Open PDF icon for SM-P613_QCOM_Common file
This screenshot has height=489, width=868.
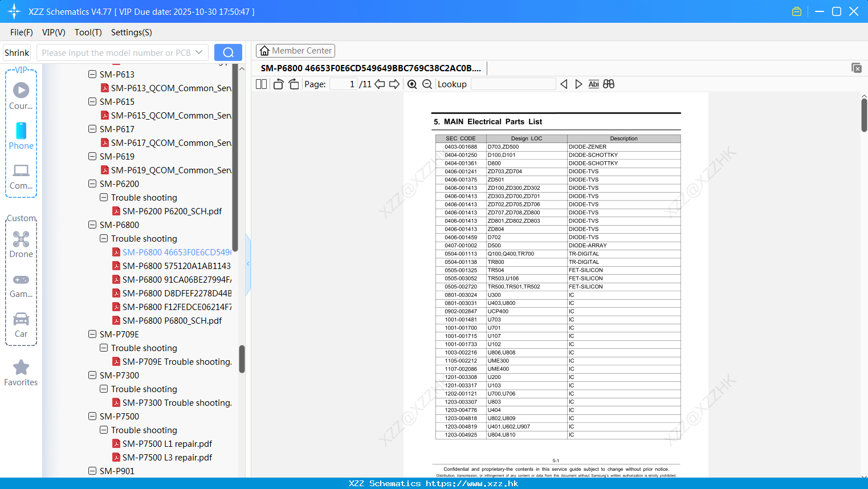[105, 88]
